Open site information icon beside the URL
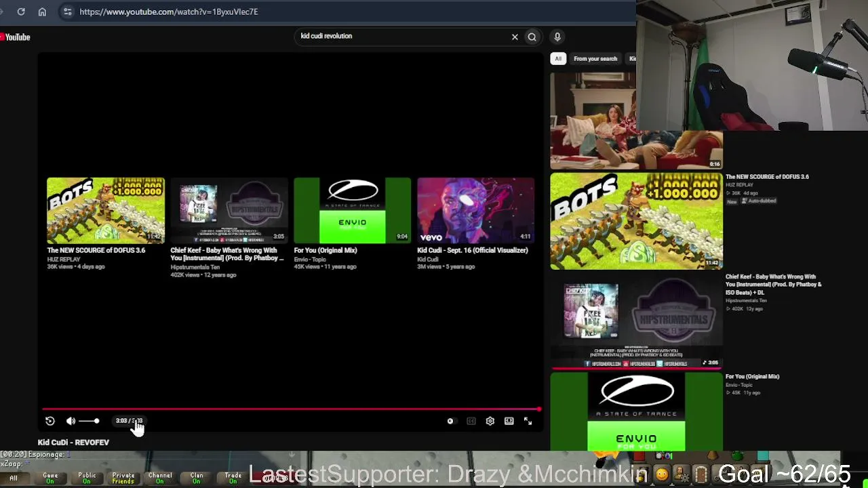Screen dimensions: 868x488 click(x=67, y=12)
